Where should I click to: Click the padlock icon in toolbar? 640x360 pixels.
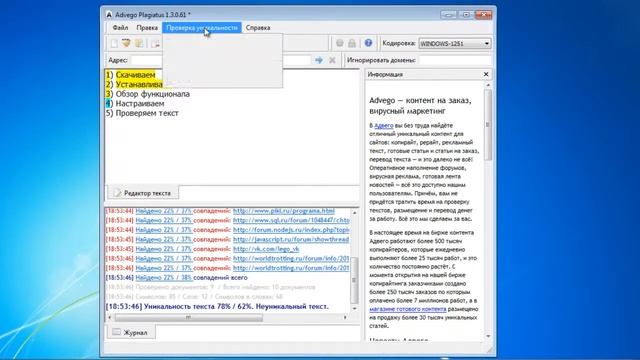(x=352, y=43)
